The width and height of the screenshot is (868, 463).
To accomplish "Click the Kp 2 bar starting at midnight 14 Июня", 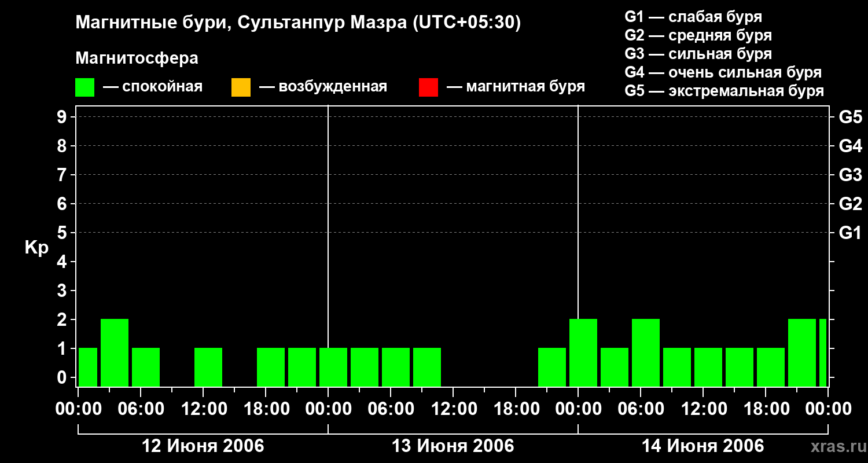I will tap(583, 352).
